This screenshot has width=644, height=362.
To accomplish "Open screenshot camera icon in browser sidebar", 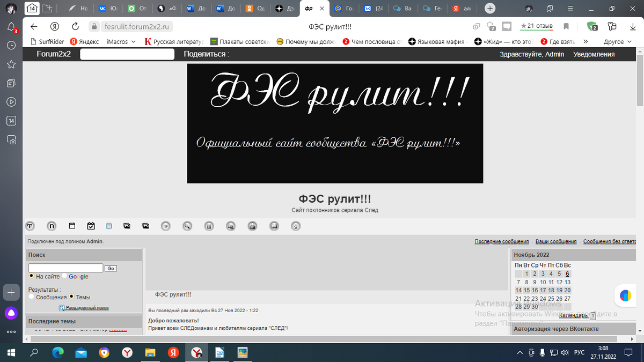I will pos(11,140).
